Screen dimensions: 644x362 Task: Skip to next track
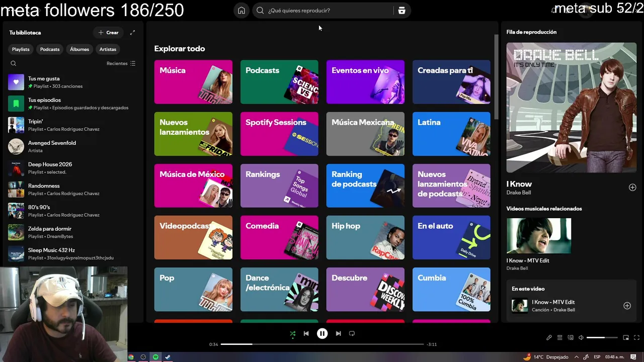338,333
